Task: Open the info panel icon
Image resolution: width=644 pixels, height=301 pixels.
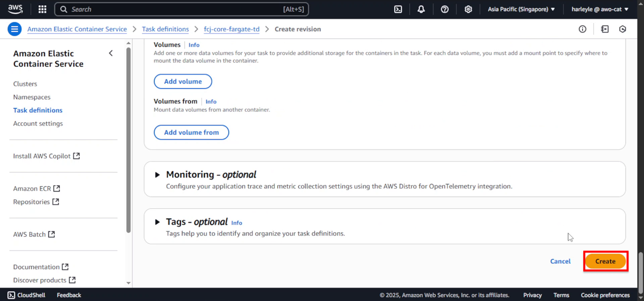Action: tap(583, 29)
